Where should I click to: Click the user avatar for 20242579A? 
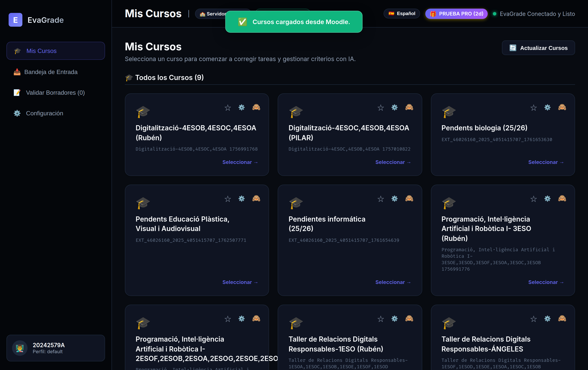coord(20,348)
